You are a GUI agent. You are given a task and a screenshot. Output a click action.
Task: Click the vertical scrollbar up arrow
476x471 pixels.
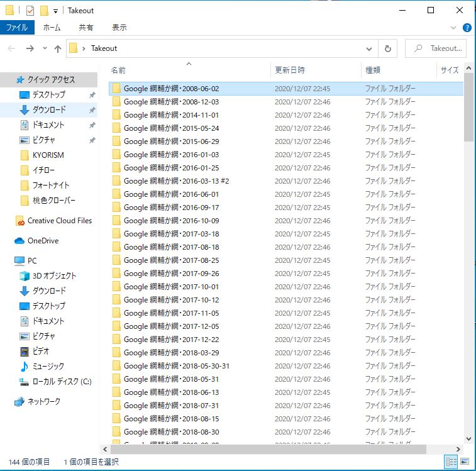[469, 69]
